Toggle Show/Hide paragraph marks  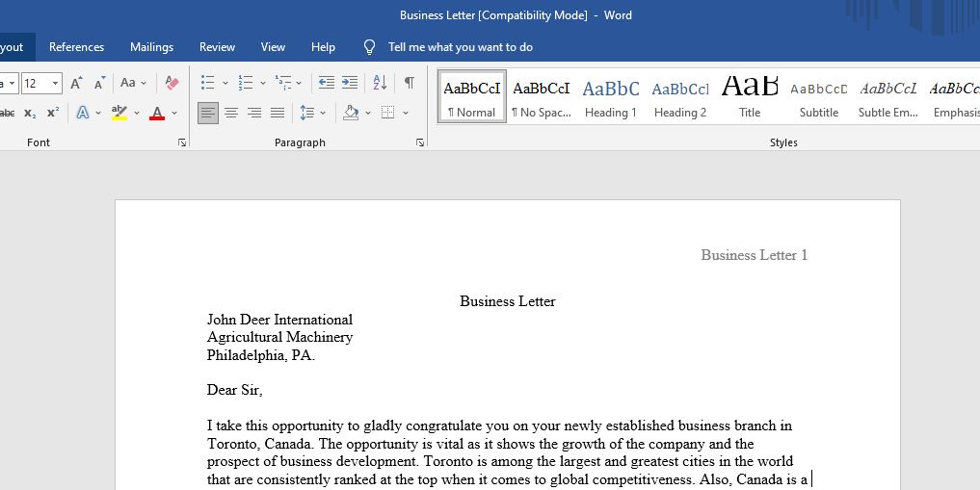[x=409, y=83]
